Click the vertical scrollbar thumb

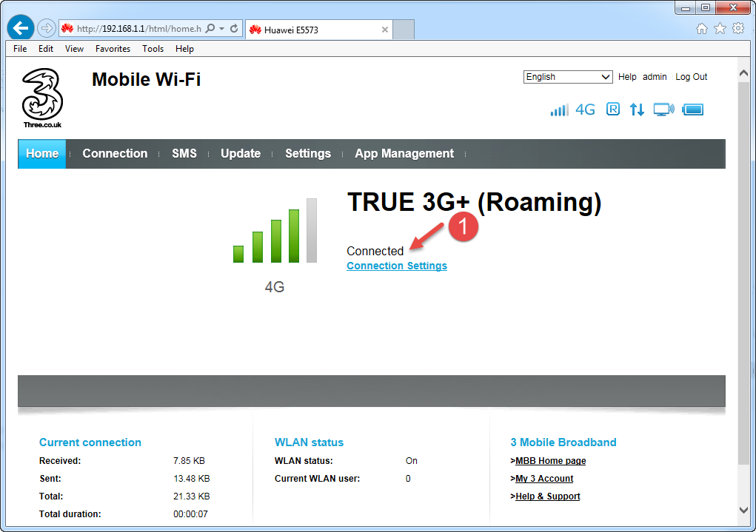pyautogui.click(x=743, y=274)
